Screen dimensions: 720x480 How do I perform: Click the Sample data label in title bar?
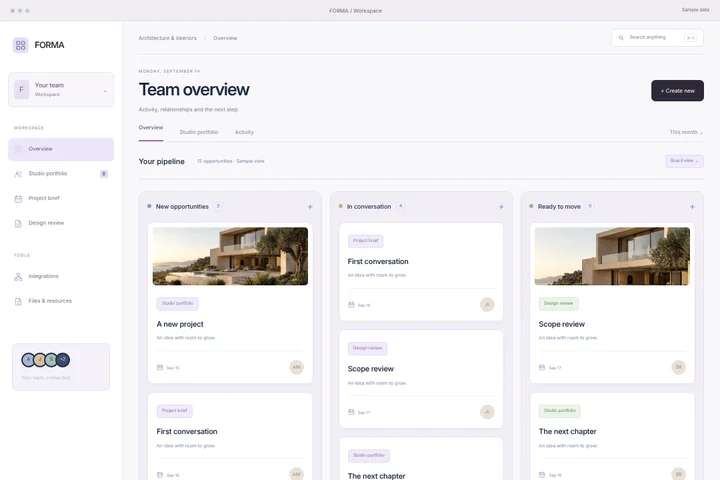[695, 10]
